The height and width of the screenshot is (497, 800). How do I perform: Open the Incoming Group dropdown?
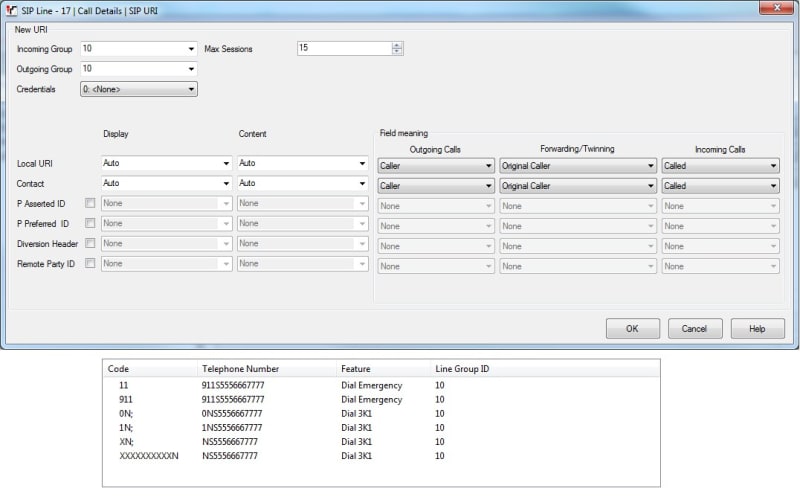pos(139,48)
